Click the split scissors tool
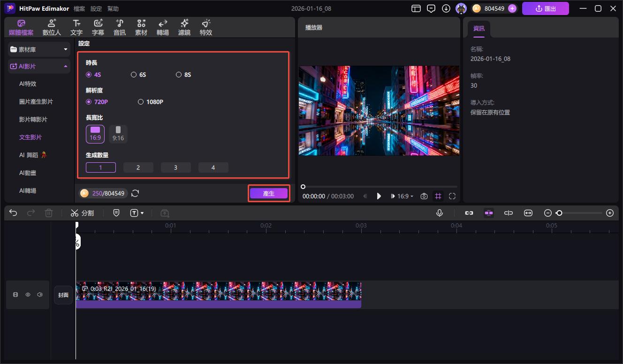 click(x=82, y=213)
